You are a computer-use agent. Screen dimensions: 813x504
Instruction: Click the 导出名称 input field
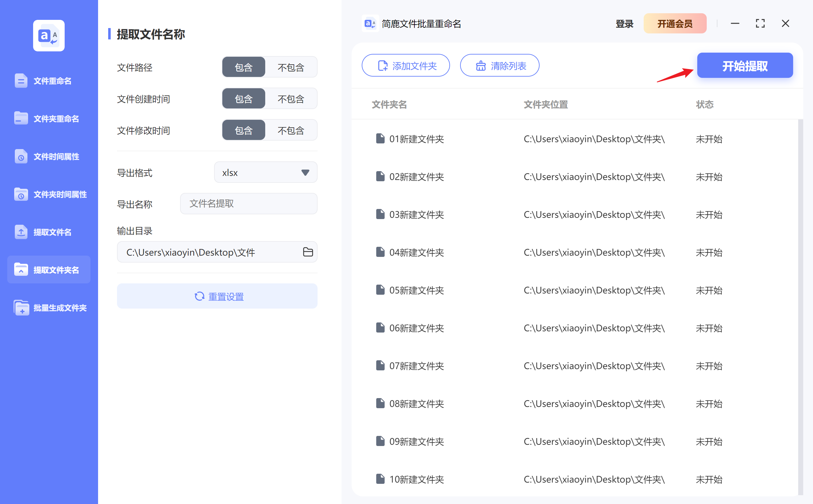tap(248, 204)
